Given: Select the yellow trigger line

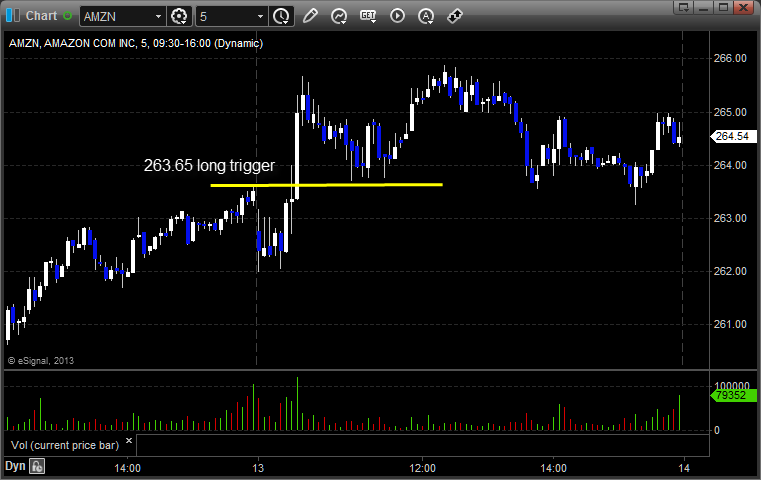Looking at the screenshot, I should [326, 185].
